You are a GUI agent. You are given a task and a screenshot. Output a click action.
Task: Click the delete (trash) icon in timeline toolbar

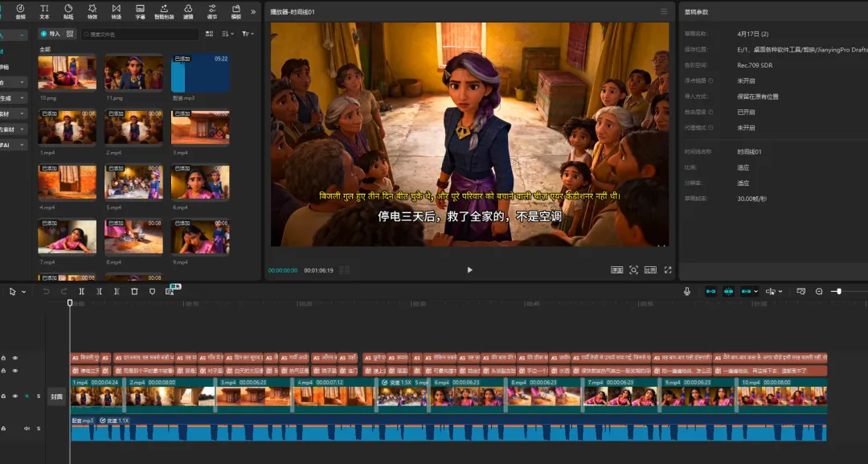(x=134, y=291)
